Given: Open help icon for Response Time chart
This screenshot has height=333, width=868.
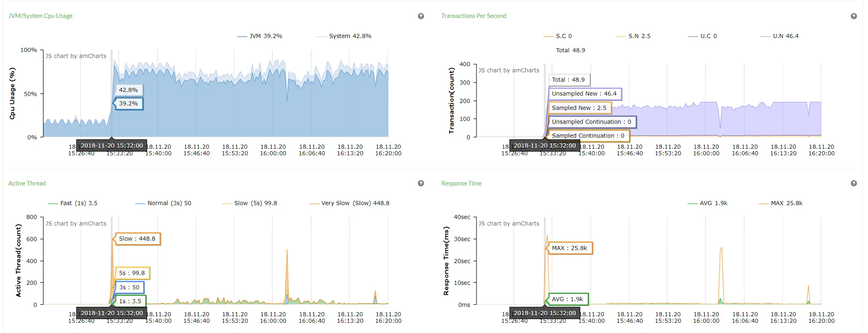Looking at the screenshot, I should click(x=854, y=183).
